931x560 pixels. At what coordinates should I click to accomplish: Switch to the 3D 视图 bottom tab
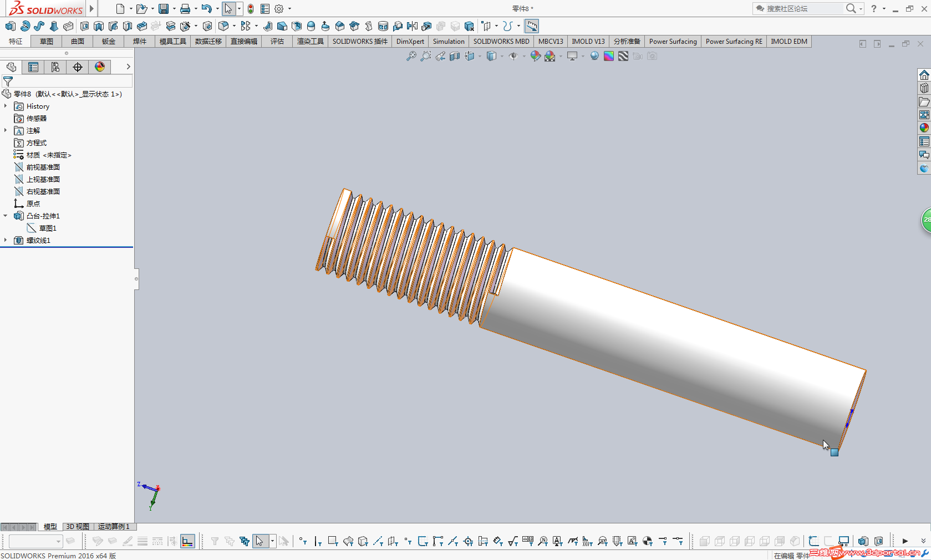click(x=78, y=527)
